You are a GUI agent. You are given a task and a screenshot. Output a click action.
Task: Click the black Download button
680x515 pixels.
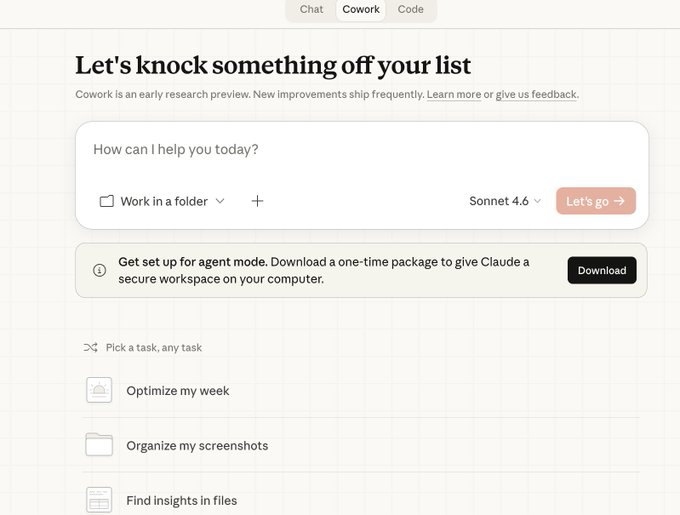point(602,270)
